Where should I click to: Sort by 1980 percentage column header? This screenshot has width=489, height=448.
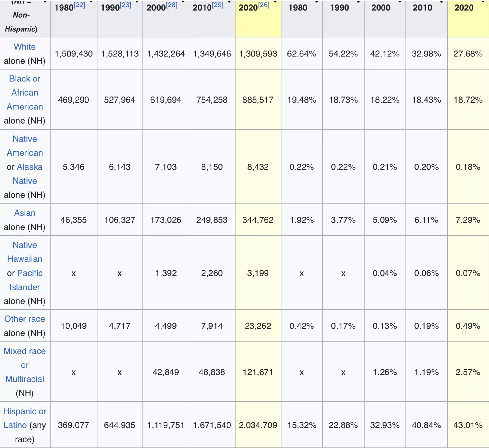point(302,19)
